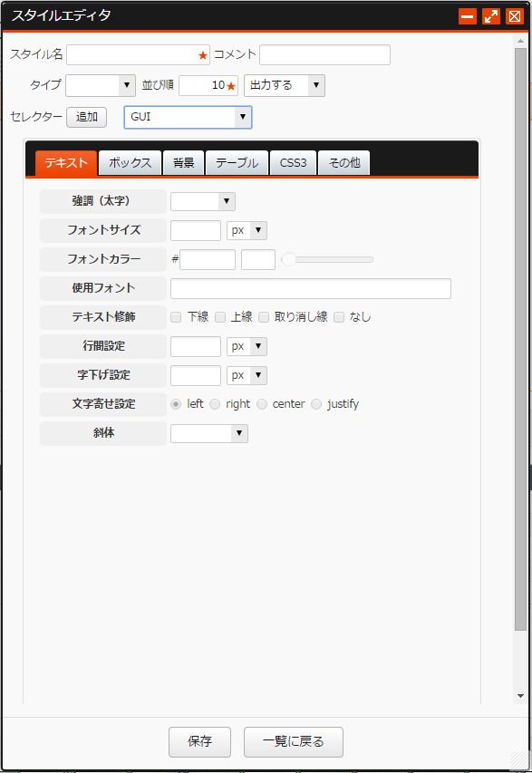Expand the スタイルエディタ window to full size
The height and width of the screenshot is (773, 532).
[491, 16]
